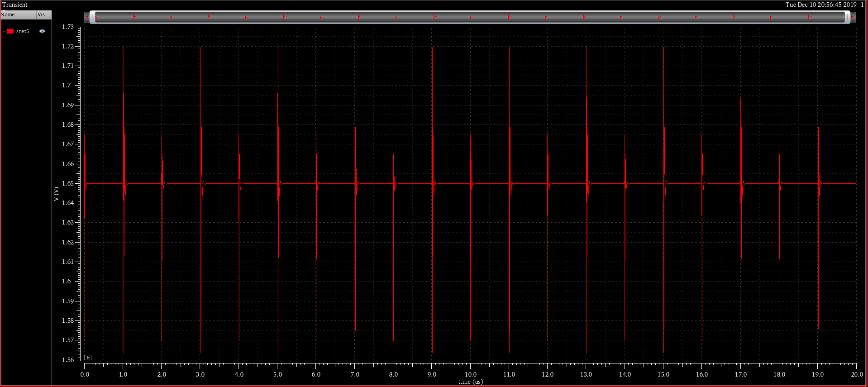
Task: Click left grip handle of overview slider
Action: [x=93, y=17]
